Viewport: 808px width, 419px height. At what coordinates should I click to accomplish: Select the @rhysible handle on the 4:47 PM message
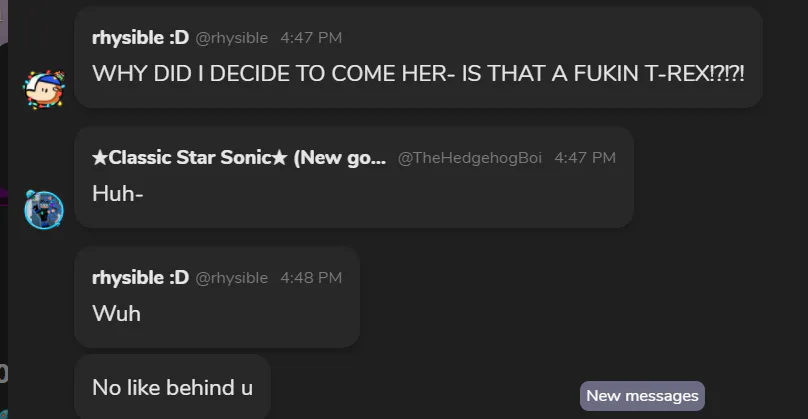231,38
